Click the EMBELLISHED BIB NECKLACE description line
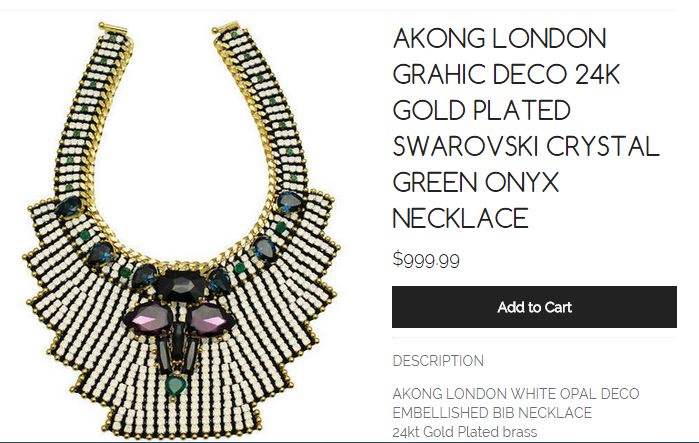This screenshot has width=699, height=443. coord(492,413)
